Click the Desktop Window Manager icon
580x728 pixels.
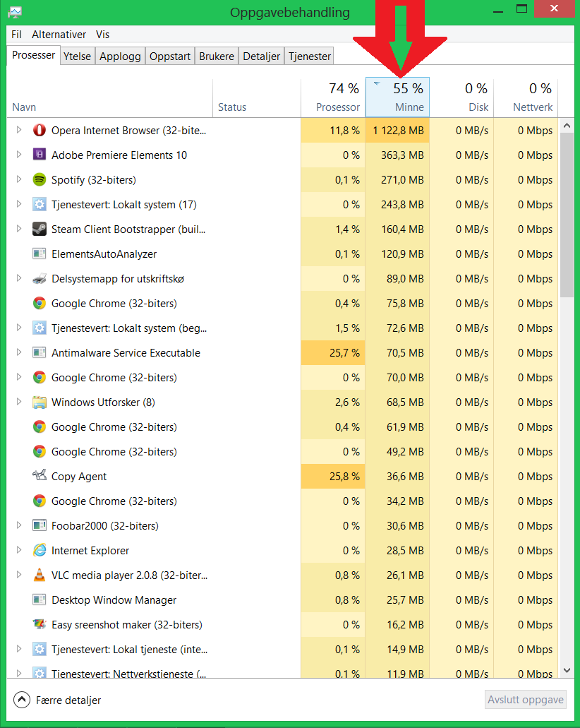coord(40,600)
